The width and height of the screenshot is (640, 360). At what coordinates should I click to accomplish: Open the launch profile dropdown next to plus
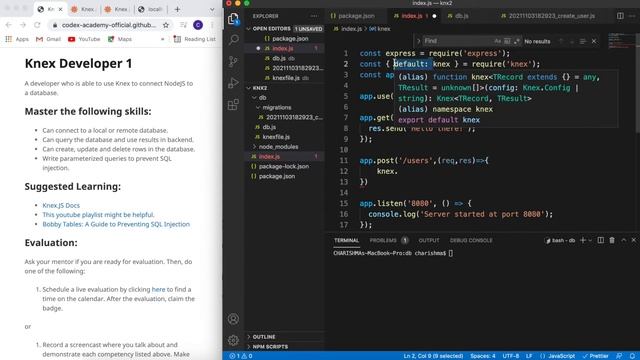590,240
